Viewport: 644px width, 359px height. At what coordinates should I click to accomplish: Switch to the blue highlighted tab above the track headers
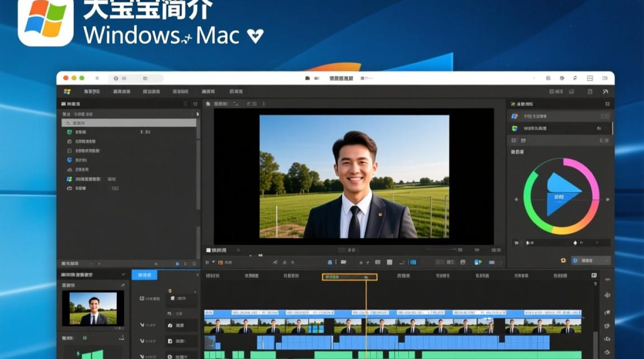point(144,275)
